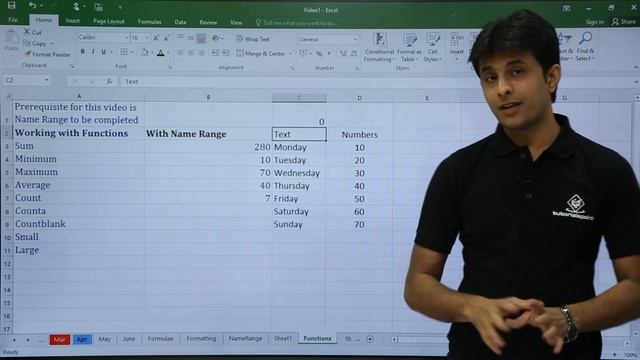Cut the selection to the clipboard
Screen dimensions: 640x360
pyautogui.click(x=33, y=32)
